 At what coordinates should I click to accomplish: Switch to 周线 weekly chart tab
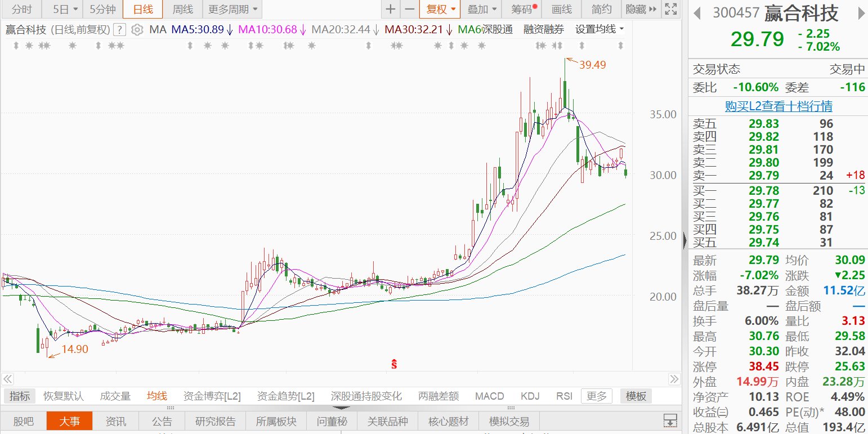pyautogui.click(x=182, y=9)
